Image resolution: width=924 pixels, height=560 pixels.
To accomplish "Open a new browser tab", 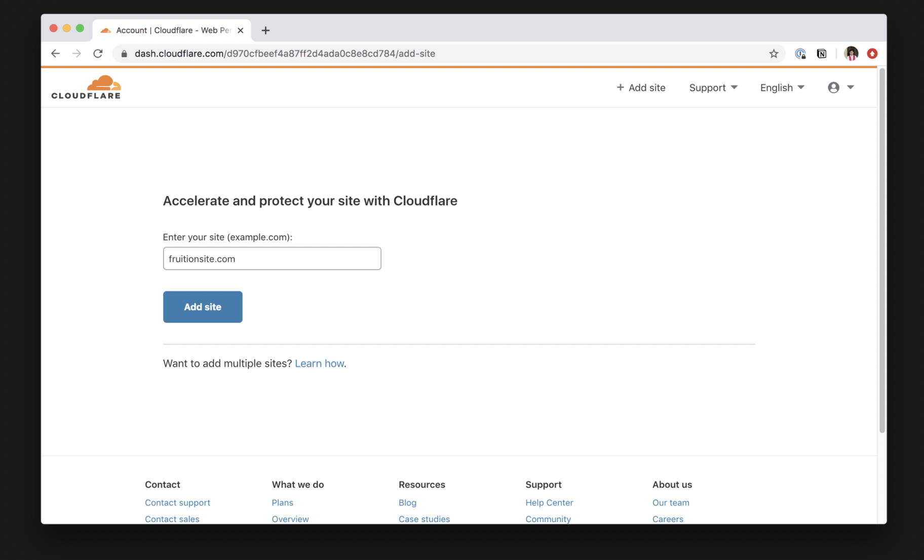I will (x=265, y=30).
